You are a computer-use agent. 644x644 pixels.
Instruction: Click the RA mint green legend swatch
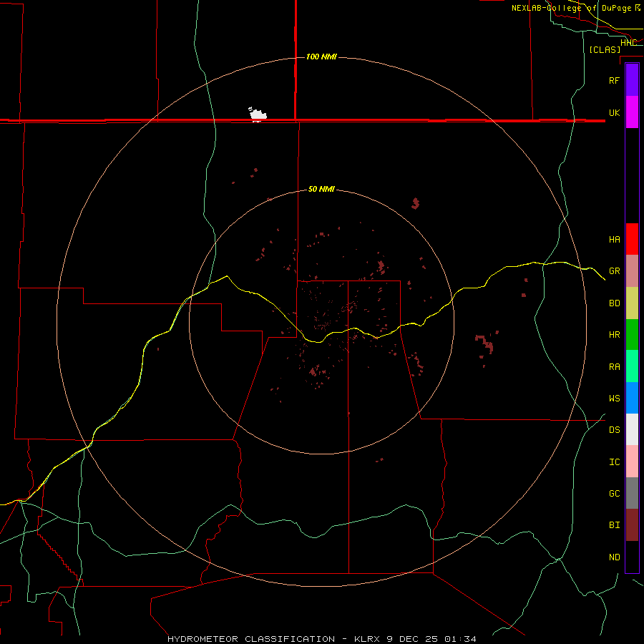632,366
